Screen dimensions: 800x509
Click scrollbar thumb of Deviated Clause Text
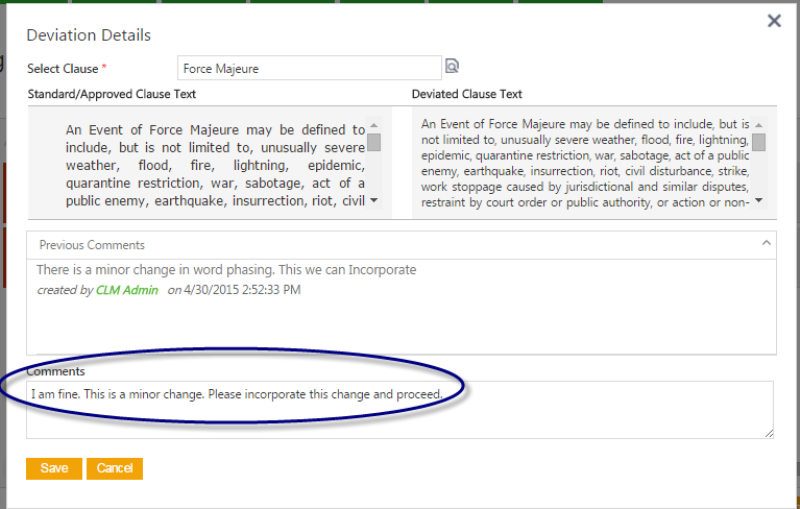[759, 141]
